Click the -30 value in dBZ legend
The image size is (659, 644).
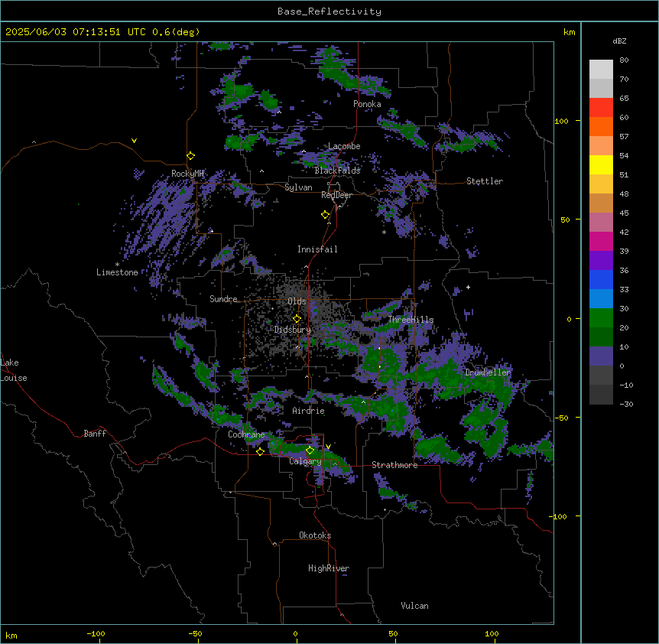(626, 404)
